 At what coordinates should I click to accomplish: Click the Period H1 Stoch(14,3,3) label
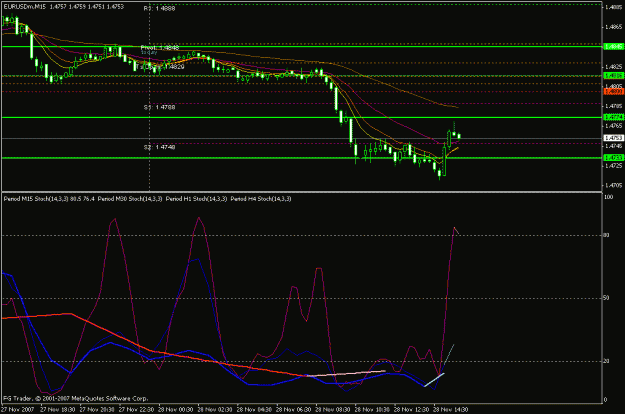pyautogui.click(x=197, y=199)
